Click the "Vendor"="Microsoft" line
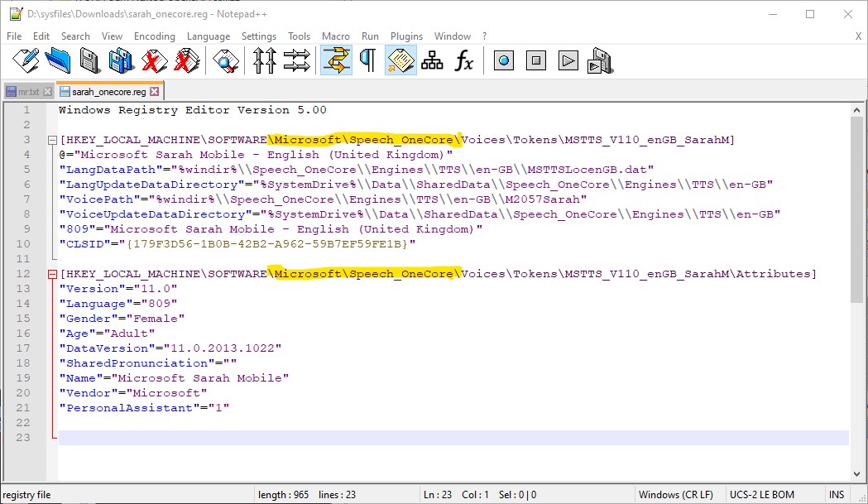This screenshot has height=504, width=868. (x=133, y=393)
